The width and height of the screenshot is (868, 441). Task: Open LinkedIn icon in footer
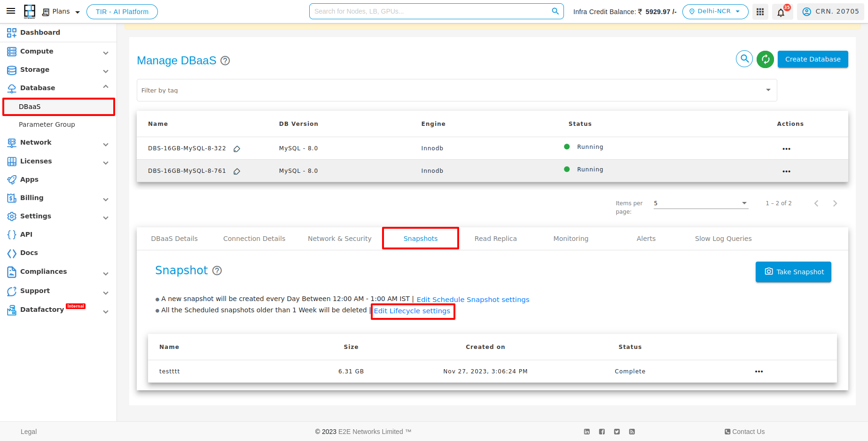tap(587, 432)
